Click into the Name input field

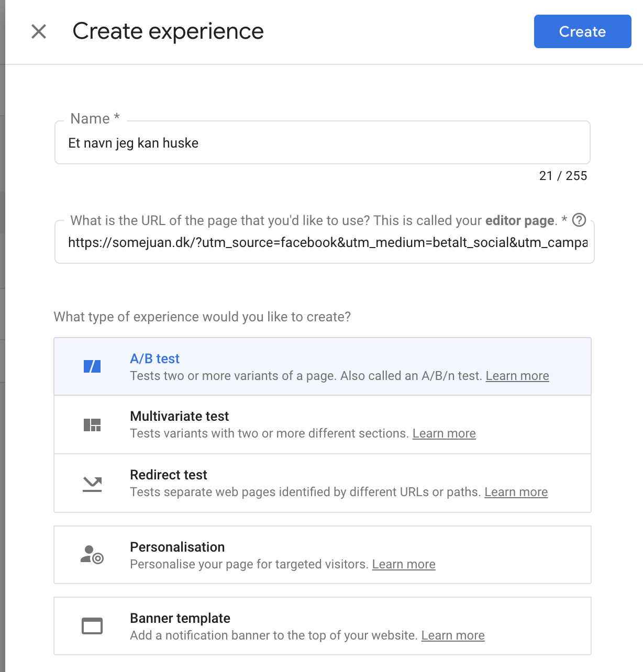323,142
